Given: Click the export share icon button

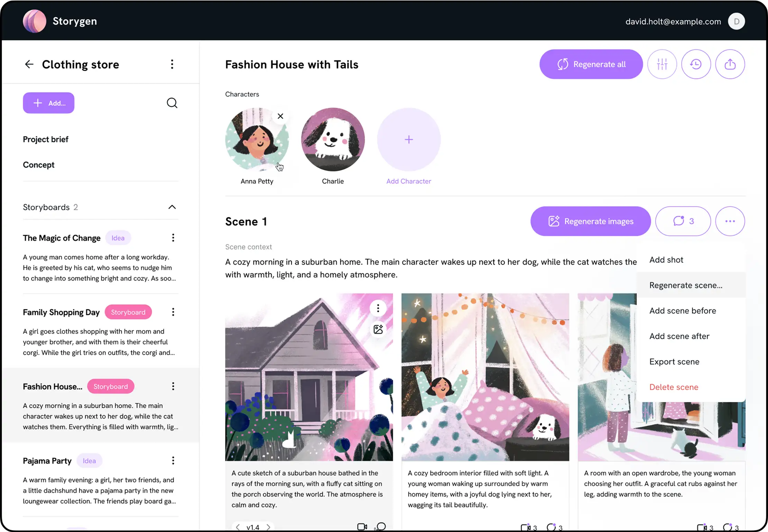Looking at the screenshot, I should click(x=730, y=64).
